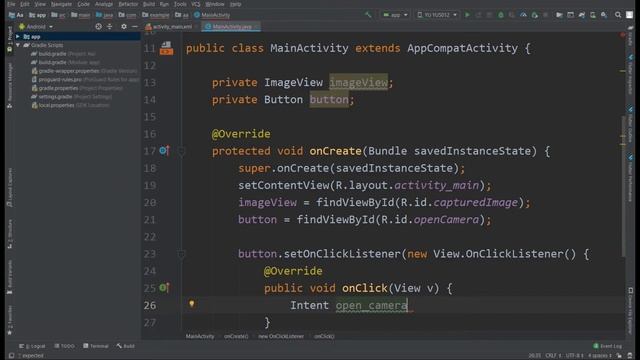Viewport: 640px width, 360px height.
Task: Select gradle-wrapper.properties in project tree
Action: (84, 71)
